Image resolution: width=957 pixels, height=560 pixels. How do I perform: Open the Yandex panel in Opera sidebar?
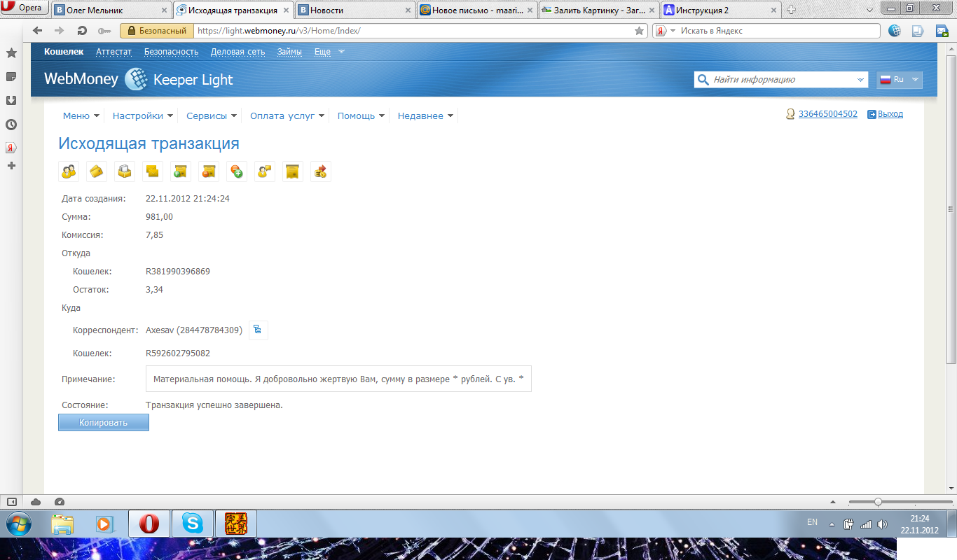11,148
